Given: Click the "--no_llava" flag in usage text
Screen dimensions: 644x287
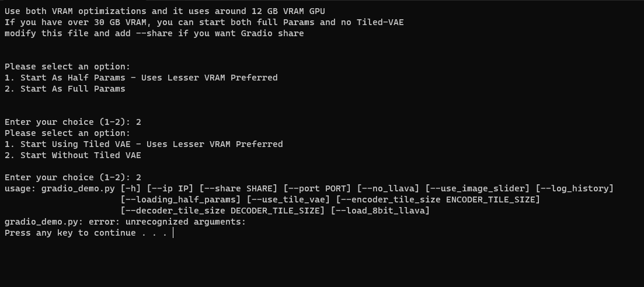Looking at the screenshot, I should click(x=388, y=188).
